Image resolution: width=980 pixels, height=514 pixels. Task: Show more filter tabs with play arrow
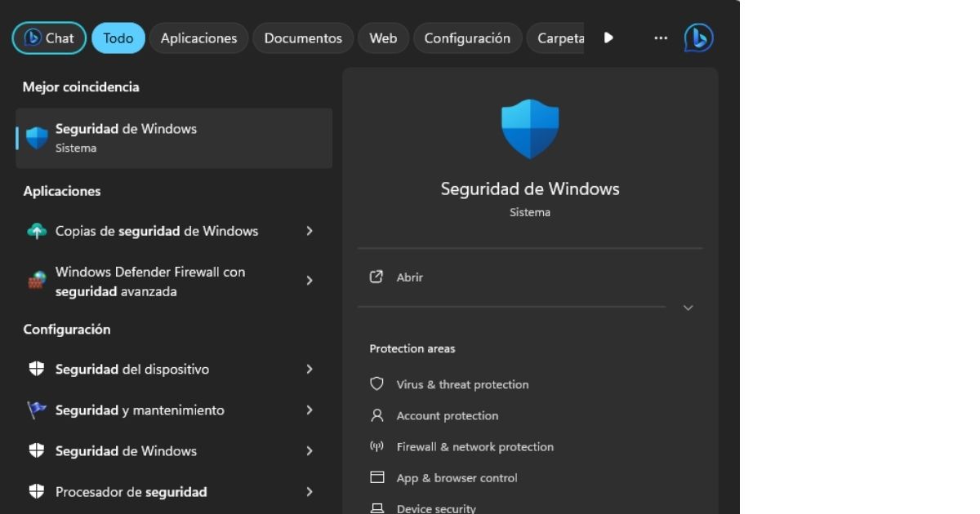[608, 38]
